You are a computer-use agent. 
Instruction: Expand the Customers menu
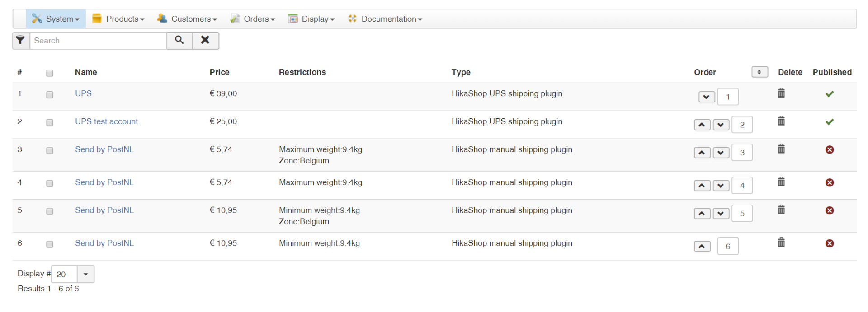(187, 19)
